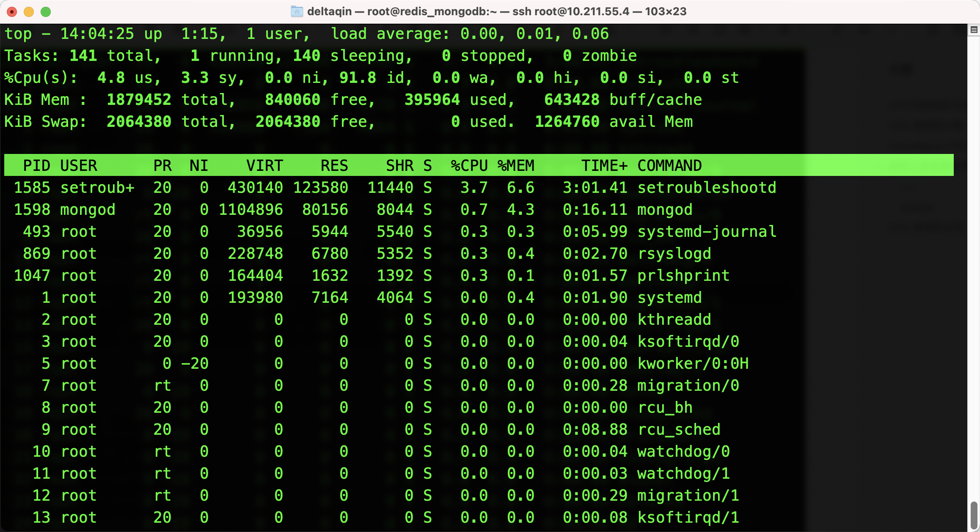Click the rcu_sched process command

(x=679, y=429)
